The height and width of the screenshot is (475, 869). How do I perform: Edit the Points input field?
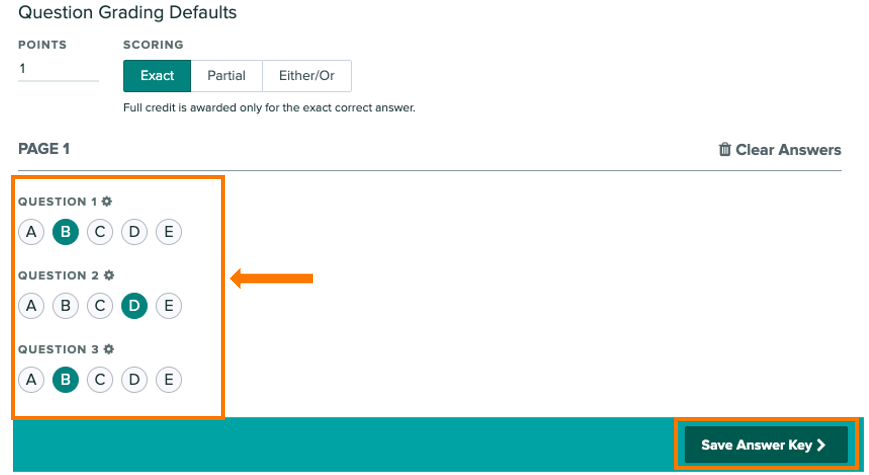pyautogui.click(x=58, y=69)
